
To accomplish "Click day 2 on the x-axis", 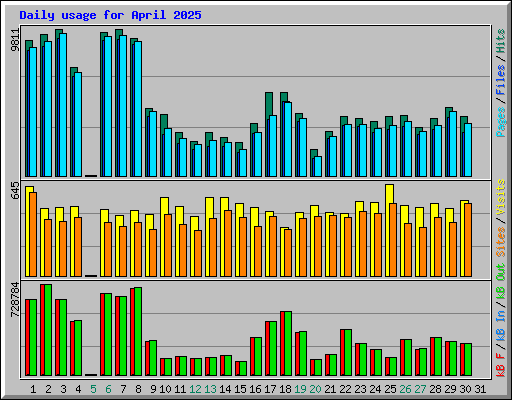I will (x=48, y=389).
